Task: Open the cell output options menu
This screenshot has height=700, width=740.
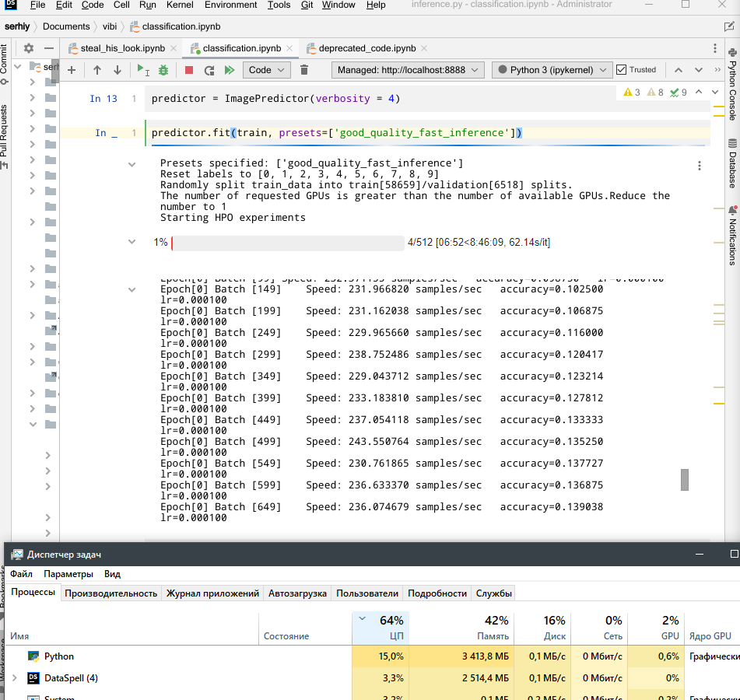Action: (700, 166)
